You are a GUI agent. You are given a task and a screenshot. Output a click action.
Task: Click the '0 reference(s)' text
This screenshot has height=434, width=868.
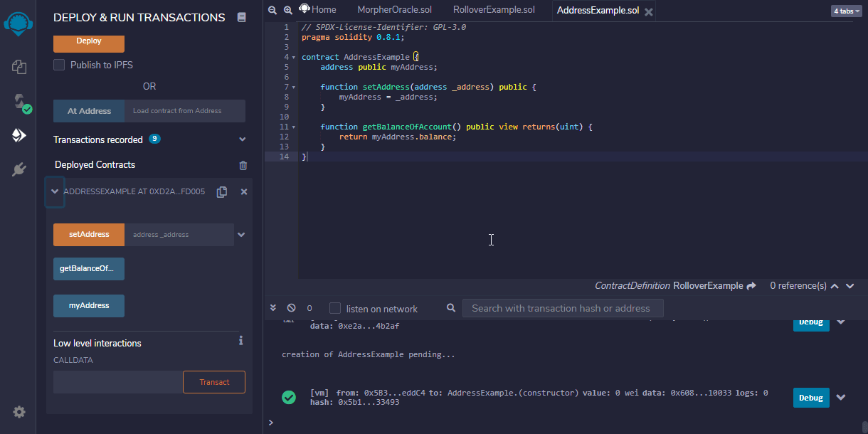[x=798, y=286]
